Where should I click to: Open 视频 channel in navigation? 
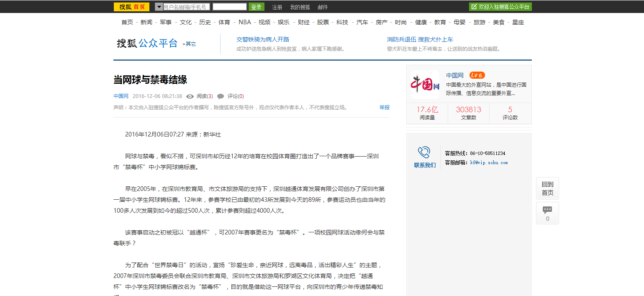tap(264, 22)
